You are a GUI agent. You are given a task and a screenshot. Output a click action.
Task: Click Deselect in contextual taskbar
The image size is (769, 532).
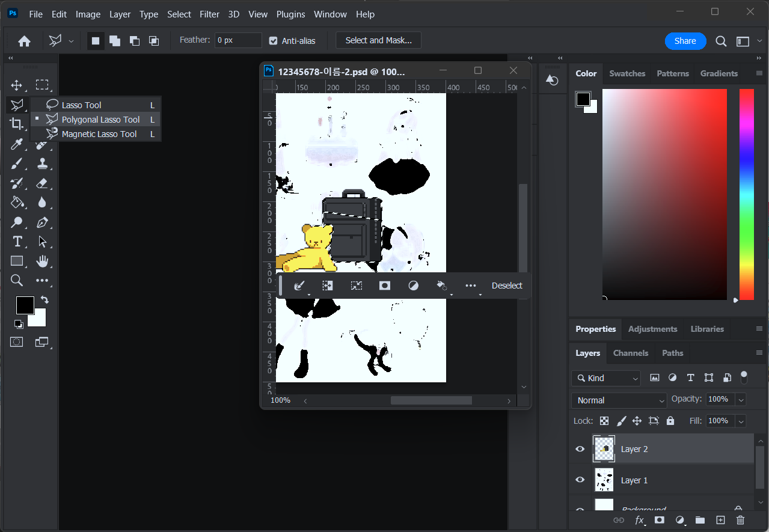[507, 286]
